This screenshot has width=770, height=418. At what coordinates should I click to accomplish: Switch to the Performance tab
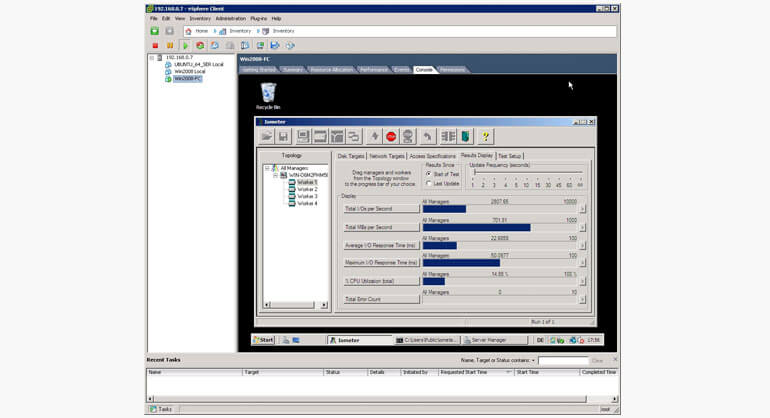click(x=372, y=70)
